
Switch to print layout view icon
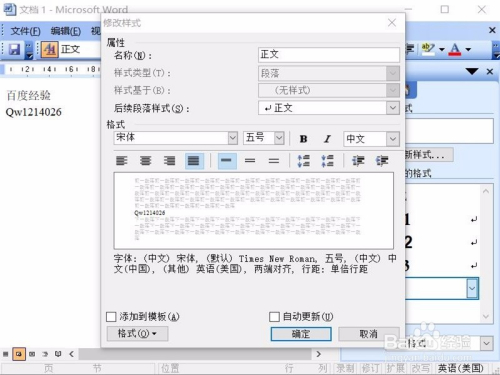32,354
